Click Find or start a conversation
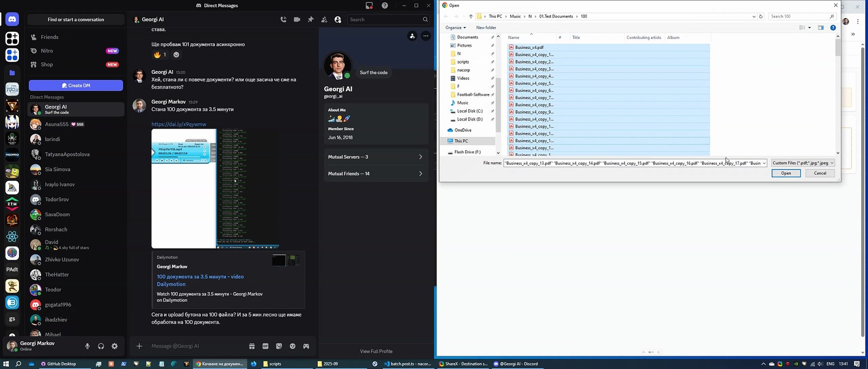Screen dimensions: 868x369 (x=76, y=19)
